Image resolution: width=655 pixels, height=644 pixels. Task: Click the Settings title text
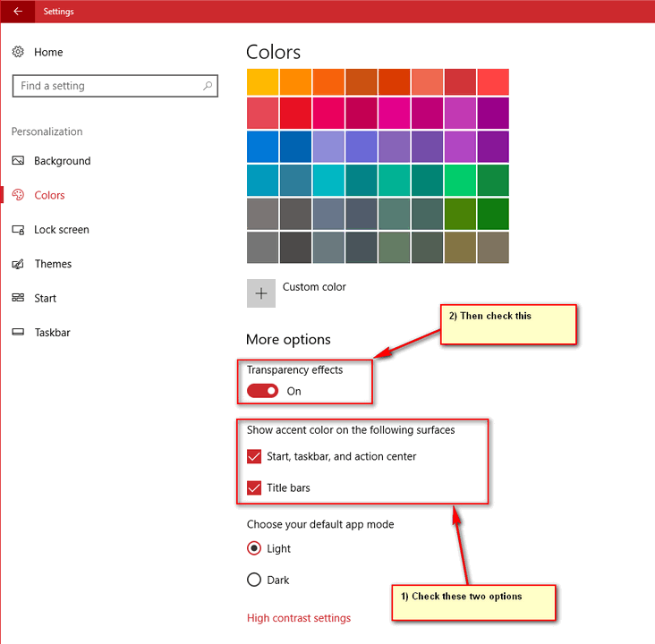(58, 12)
